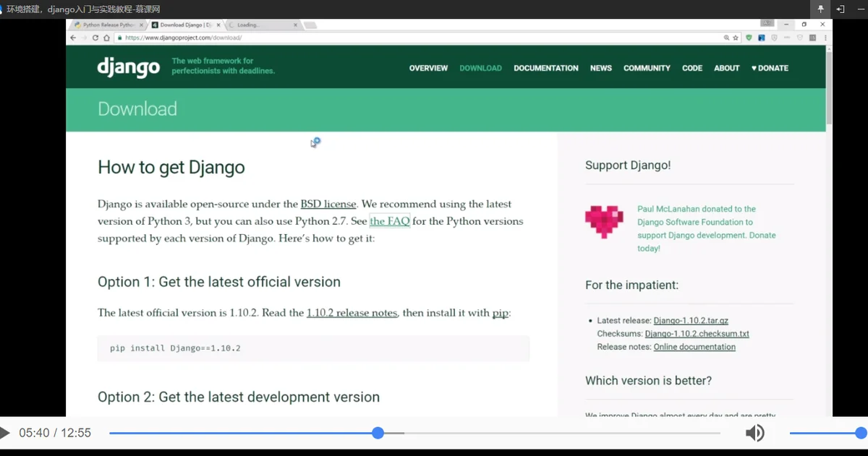Click the 'For the impatient:' heading

coord(631,285)
